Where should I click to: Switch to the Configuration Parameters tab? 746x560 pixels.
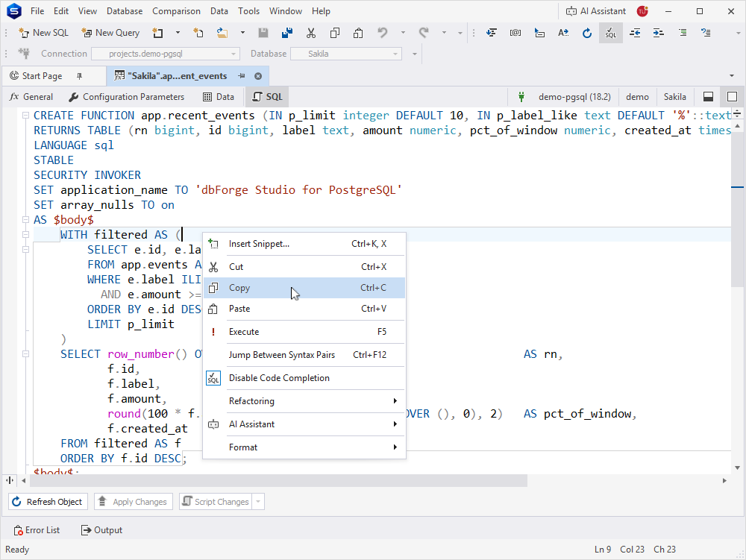[127, 96]
